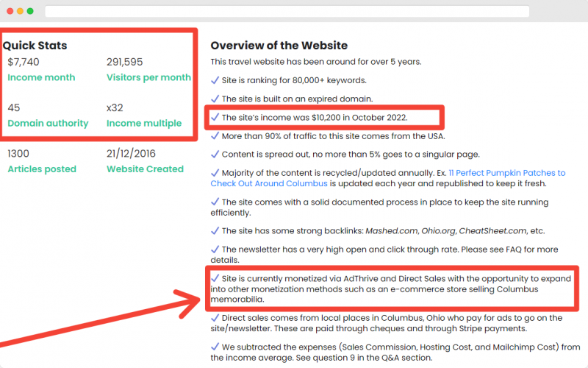Click the 'e-commerce store selling Columbus memorabilia' text
588x368 pixels.
click(374, 294)
